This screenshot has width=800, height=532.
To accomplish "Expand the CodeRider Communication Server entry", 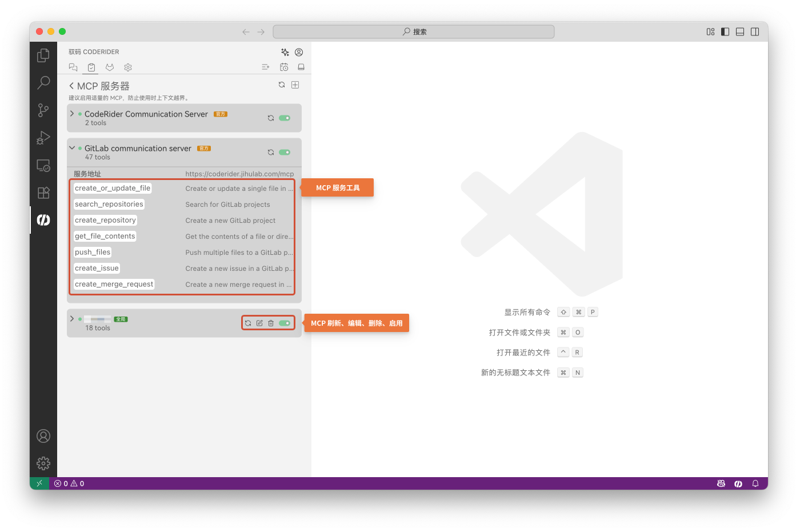I will [72, 114].
